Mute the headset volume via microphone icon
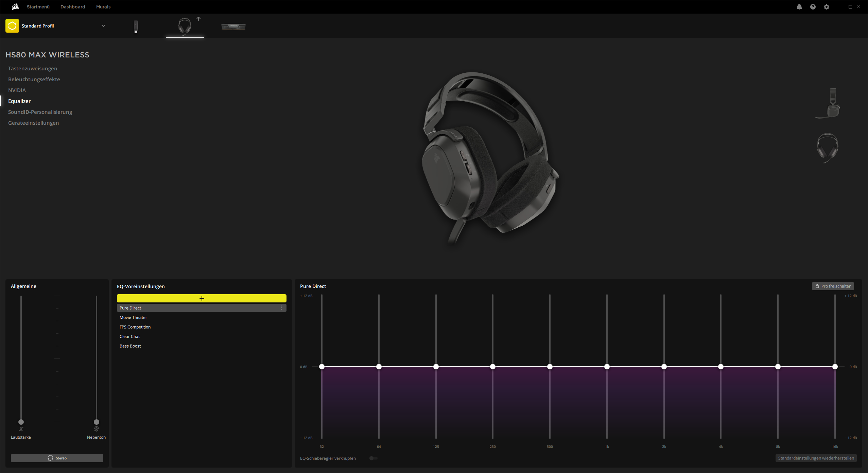Image resolution: width=868 pixels, height=473 pixels. (21, 428)
